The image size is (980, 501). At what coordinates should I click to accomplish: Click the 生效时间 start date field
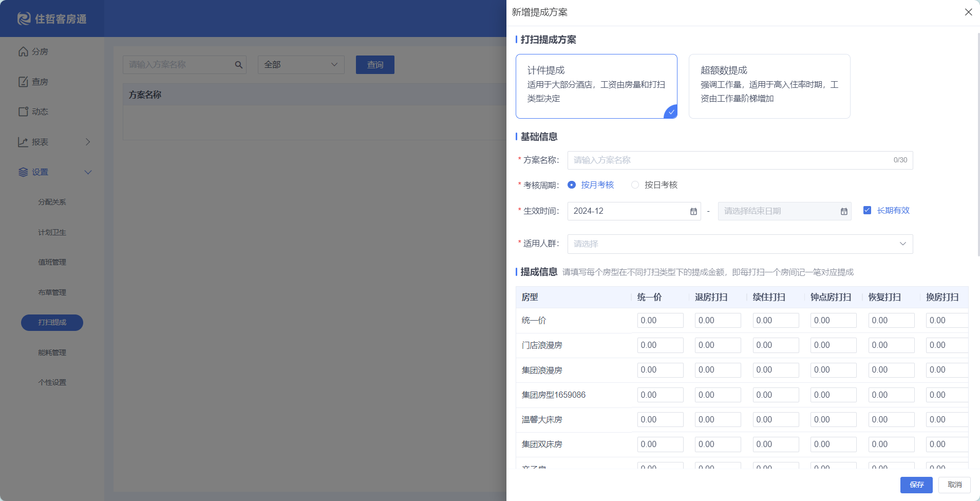(634, 211)
